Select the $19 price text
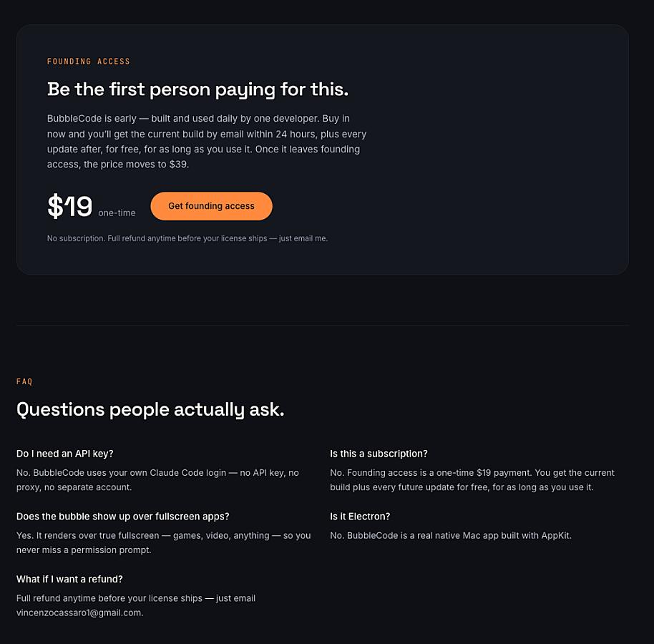 (x=69, y=206)
